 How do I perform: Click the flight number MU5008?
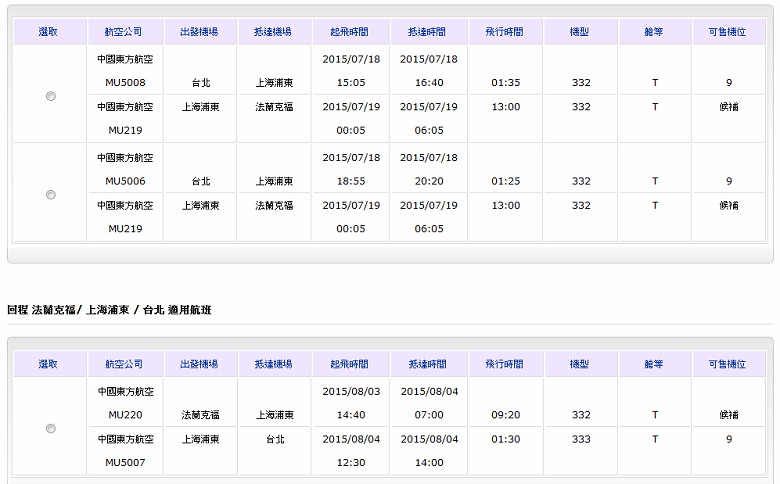click(125, 83)
